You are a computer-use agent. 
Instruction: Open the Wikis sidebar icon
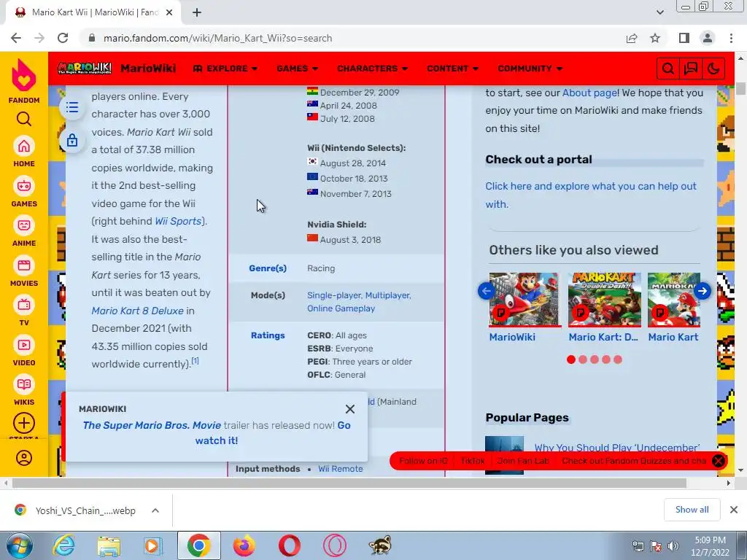pyautogui.click(x=24, y=385)
